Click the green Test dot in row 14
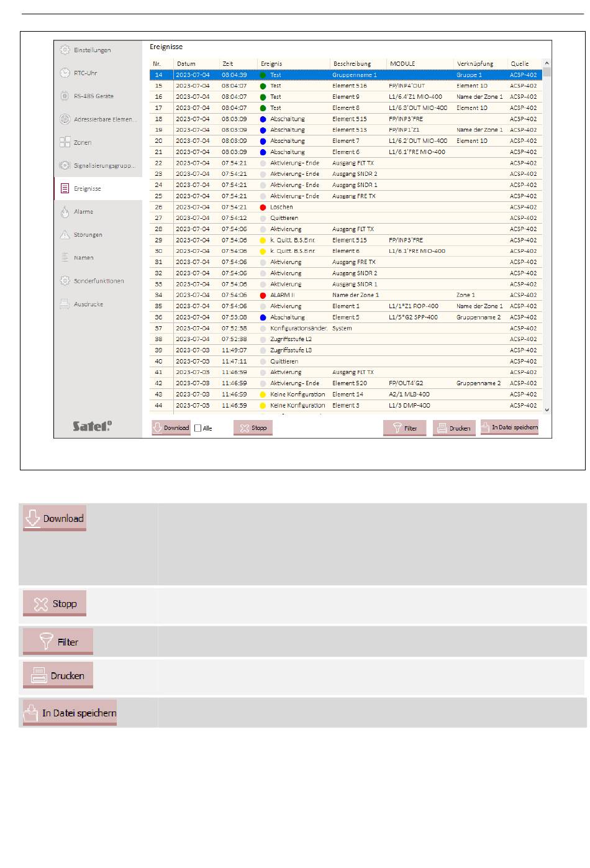Image resolution: width=590 pixels, height=868 pixels. (x=263, y=75)
